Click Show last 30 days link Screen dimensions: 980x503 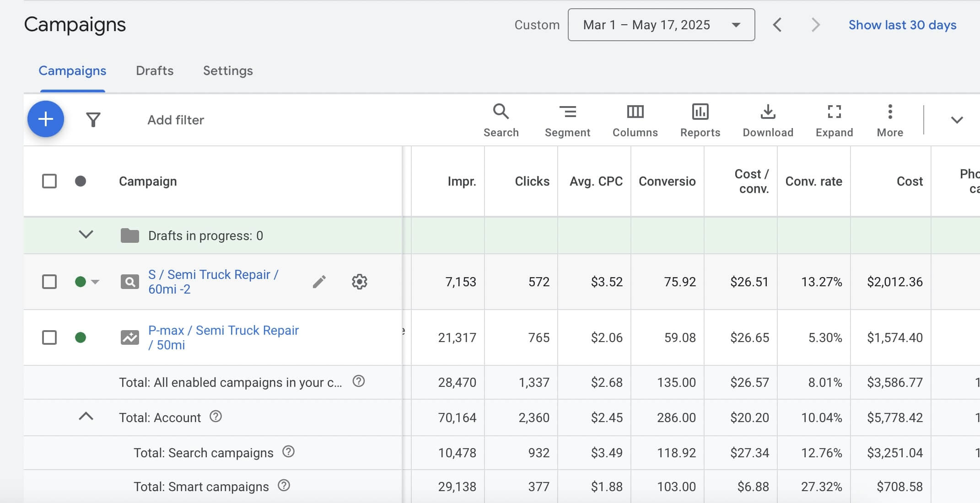tap(902, 25)
